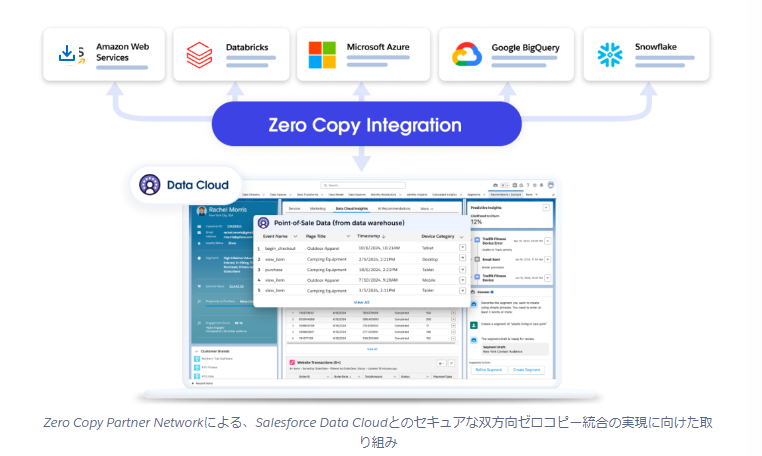
Task: Click the Snowflake label
Action: [x=656, y=47]
